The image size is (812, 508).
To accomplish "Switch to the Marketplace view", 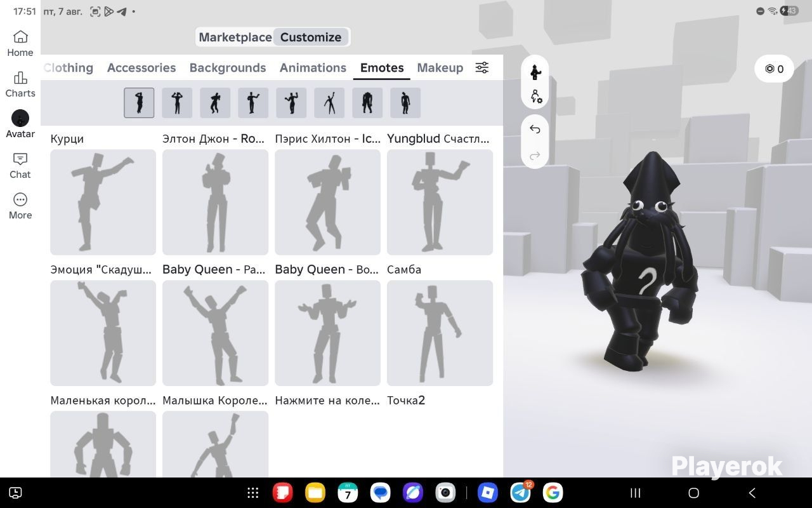I will [x=235, y=37].
